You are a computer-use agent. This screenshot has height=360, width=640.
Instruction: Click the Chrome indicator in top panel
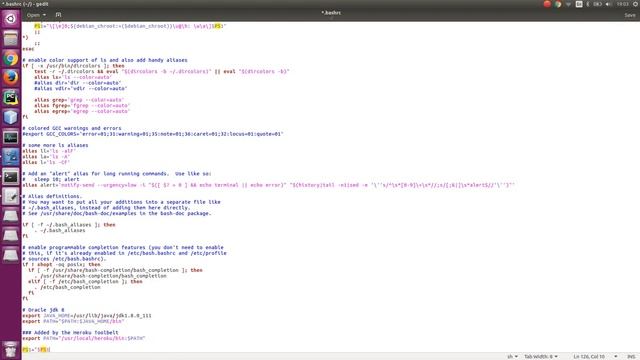[558, 4]
